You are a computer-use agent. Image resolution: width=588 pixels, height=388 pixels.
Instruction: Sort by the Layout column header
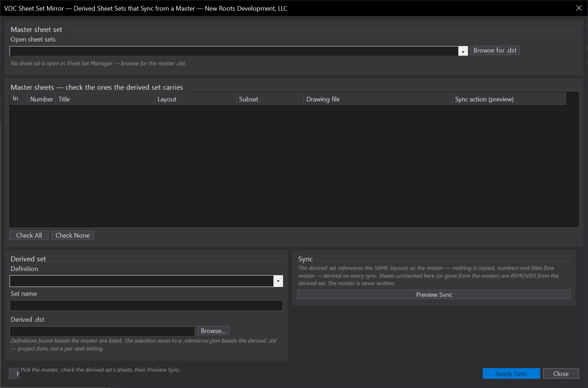tap(196, 99)
